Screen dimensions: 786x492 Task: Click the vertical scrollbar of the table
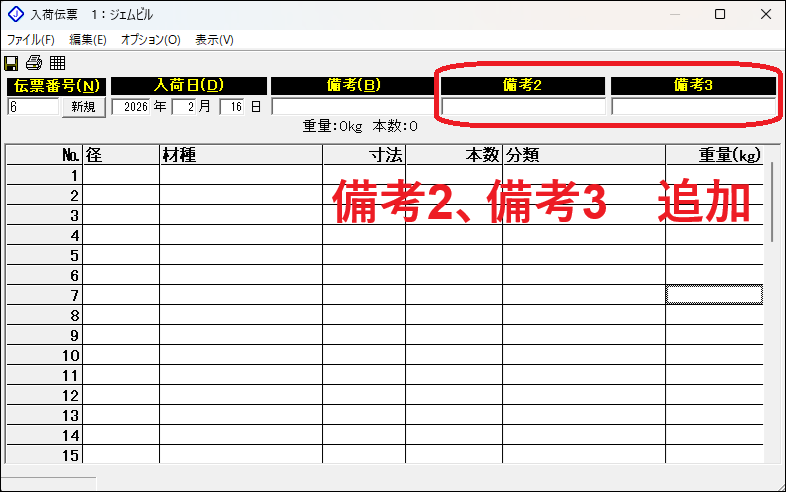[x=773, y=200]
